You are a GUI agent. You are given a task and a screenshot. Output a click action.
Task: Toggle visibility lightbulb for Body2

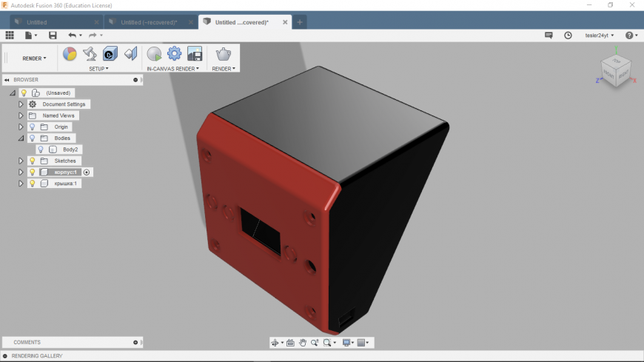coord(41,150)
